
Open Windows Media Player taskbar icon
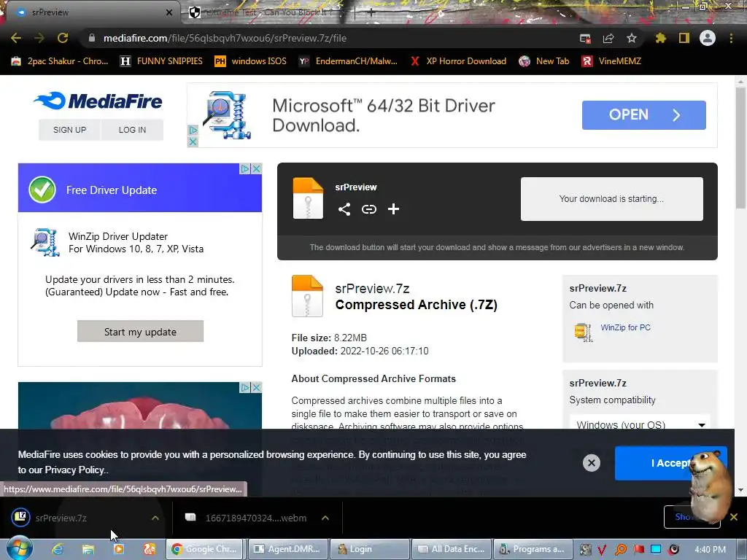pyautogui.click(x=119, y=549)
